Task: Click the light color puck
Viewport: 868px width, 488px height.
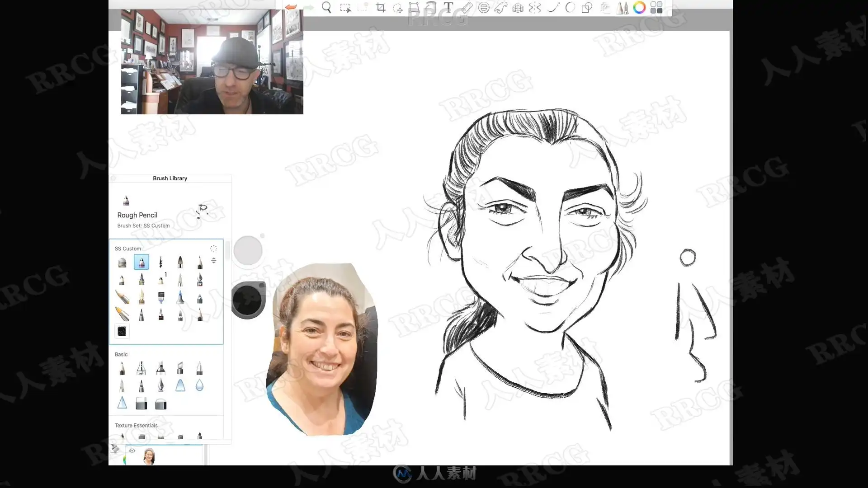Action: click(x=248, y=251)
